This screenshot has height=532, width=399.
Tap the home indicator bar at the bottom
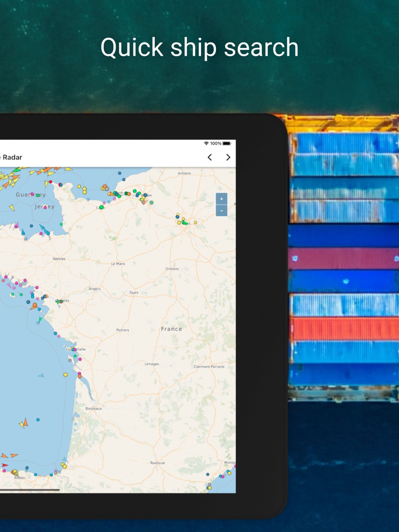pos(30,490)
